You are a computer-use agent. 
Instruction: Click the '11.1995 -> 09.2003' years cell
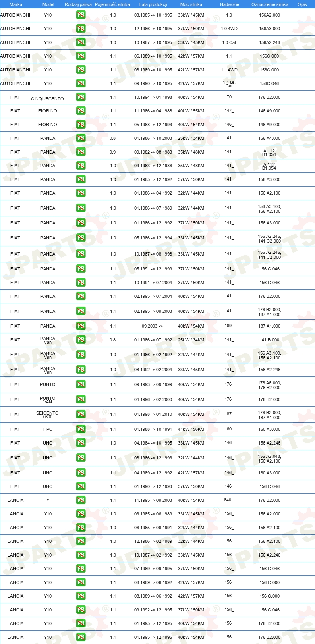tap(153, 500)
